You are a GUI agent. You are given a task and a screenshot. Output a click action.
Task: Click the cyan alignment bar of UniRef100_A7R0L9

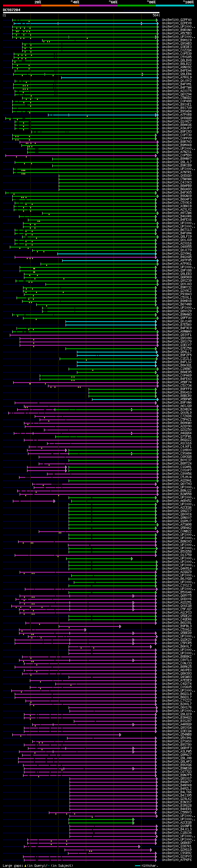click(x=110, y=78)
